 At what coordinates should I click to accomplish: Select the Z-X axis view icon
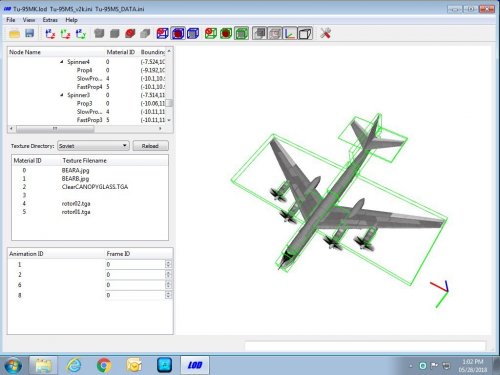pos(50,34)
